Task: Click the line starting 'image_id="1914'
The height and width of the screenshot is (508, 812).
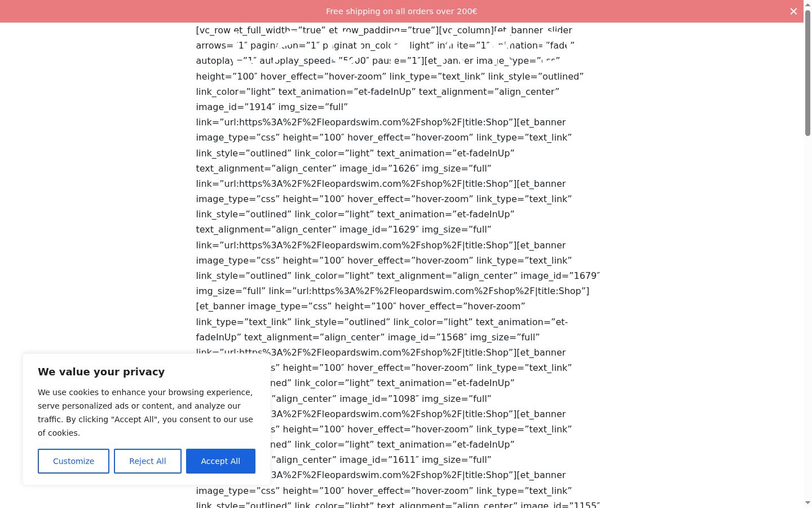Action: tap(272, 107)
